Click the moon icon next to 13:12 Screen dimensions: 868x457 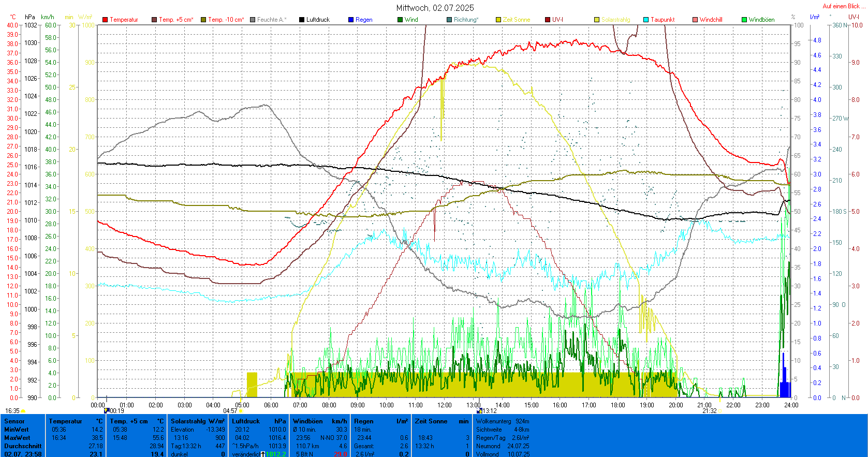pos(480,410)
